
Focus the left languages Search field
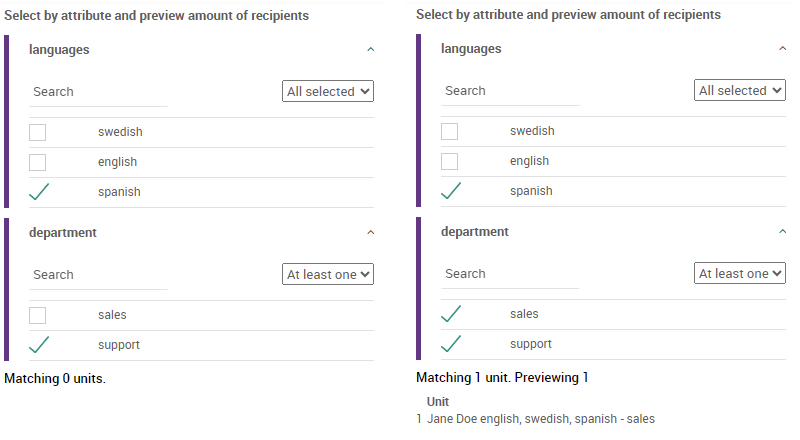point(98,92)
